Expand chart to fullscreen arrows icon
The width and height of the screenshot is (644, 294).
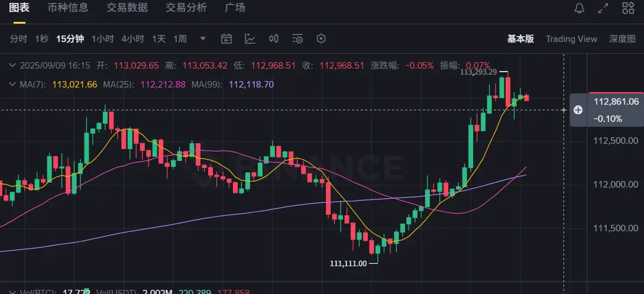click(x=603, y=8)
